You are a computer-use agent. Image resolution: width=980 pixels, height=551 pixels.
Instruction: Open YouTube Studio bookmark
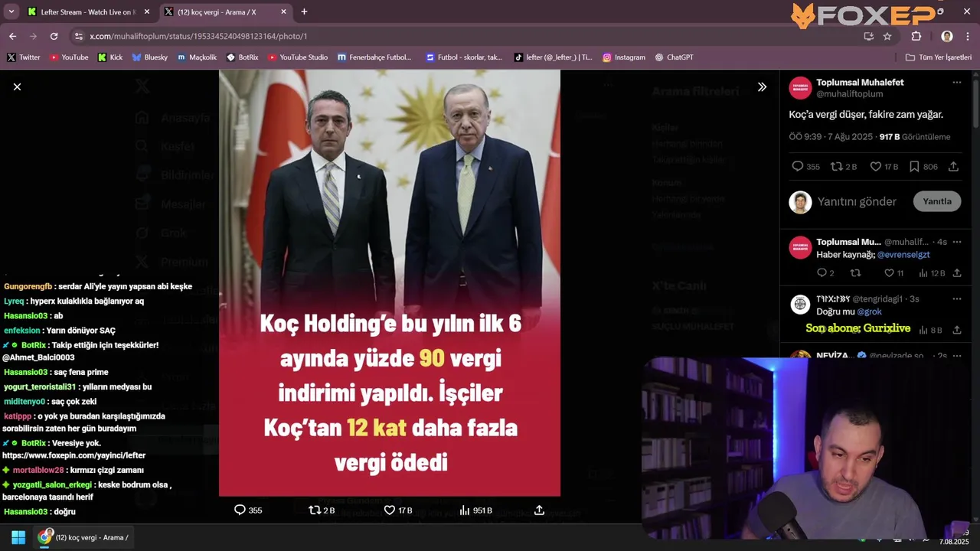(x=297, y=57)
